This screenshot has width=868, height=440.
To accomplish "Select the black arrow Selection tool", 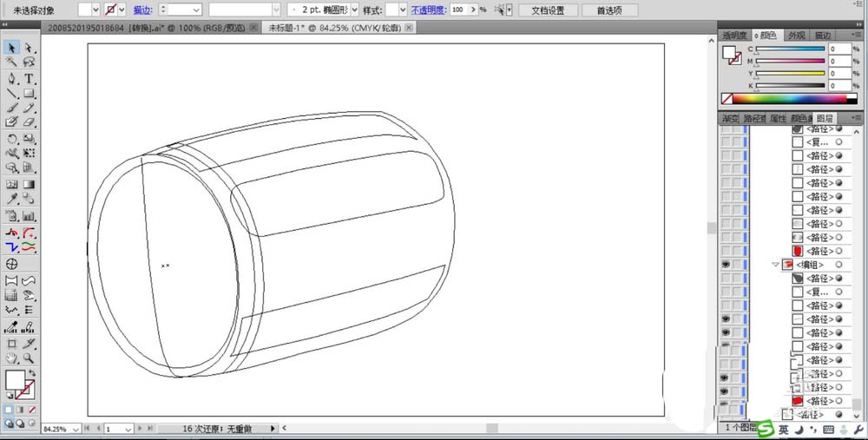I will [12, 48].
